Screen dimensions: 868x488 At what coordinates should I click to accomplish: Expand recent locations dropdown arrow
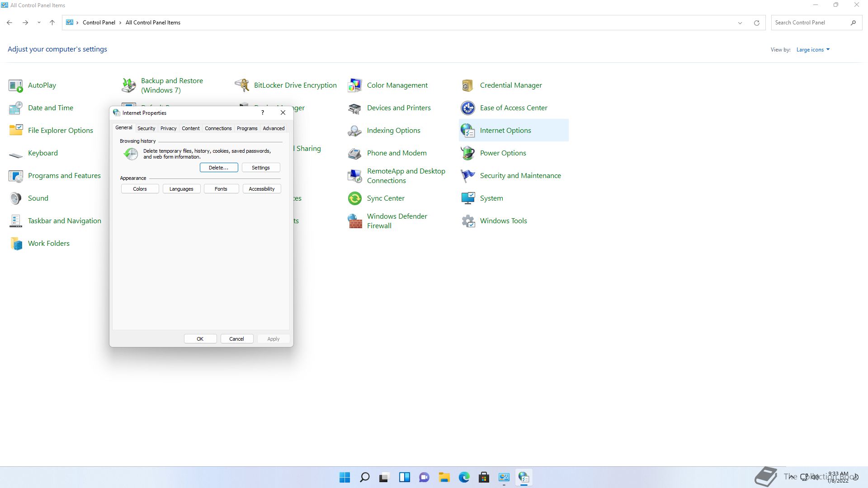[39, 23]
